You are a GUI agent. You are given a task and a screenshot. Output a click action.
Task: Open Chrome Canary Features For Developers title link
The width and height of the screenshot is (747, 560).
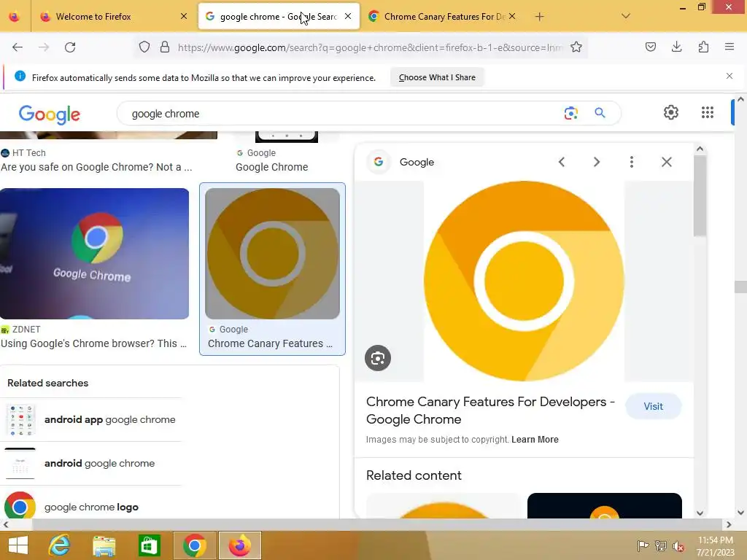[x=489, y=411]
